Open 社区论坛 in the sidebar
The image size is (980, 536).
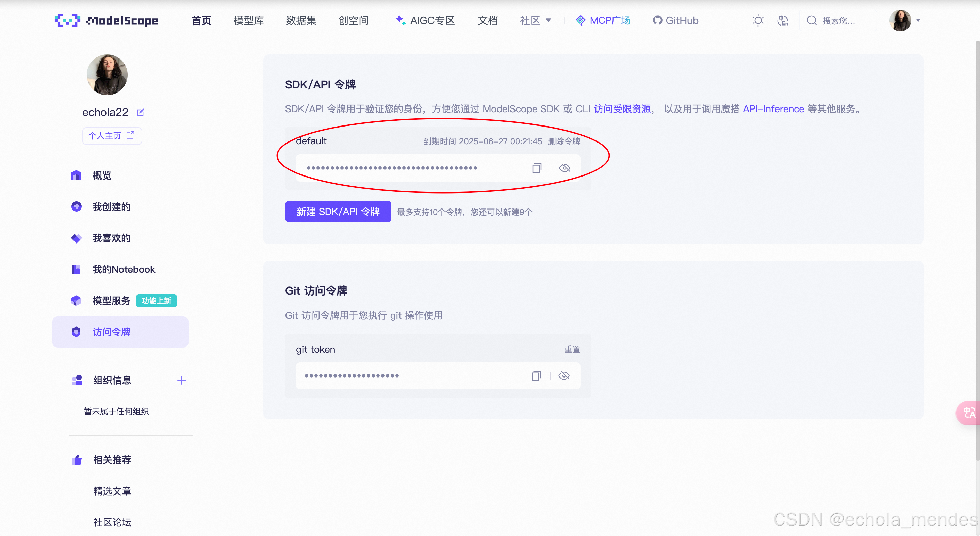112,522
